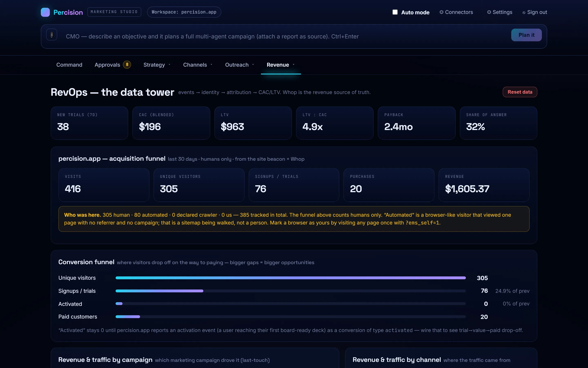Image resolution: width=588 pixels, height=368 pixels.
Task: Click the UNIQUE VISITORS 305 card value
Action: pyautogui.click(x=169, y=189)
